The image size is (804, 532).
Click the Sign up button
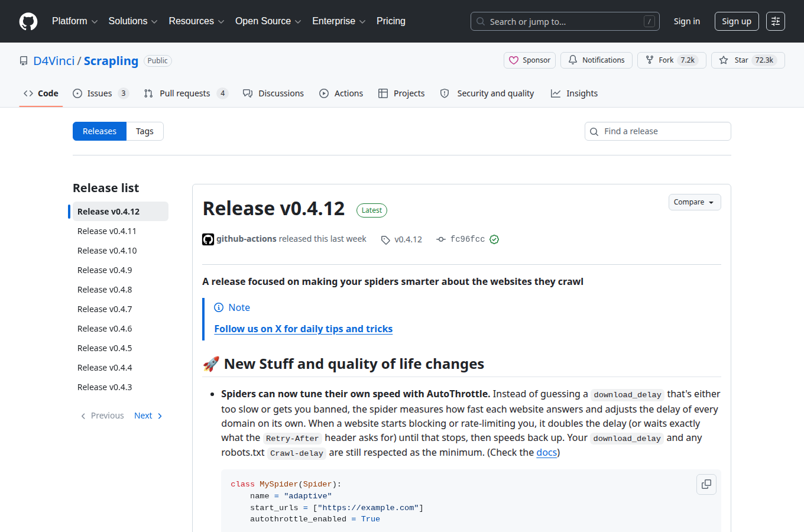pos(737,21)
